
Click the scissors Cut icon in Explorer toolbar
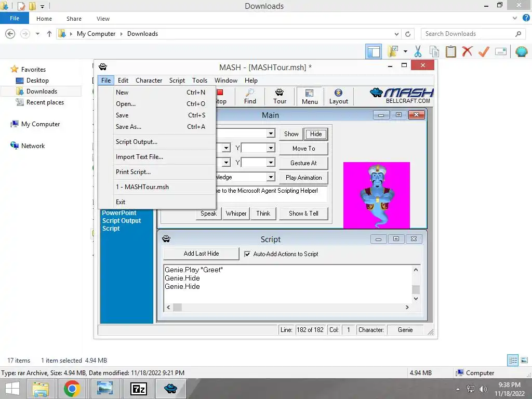418,51
